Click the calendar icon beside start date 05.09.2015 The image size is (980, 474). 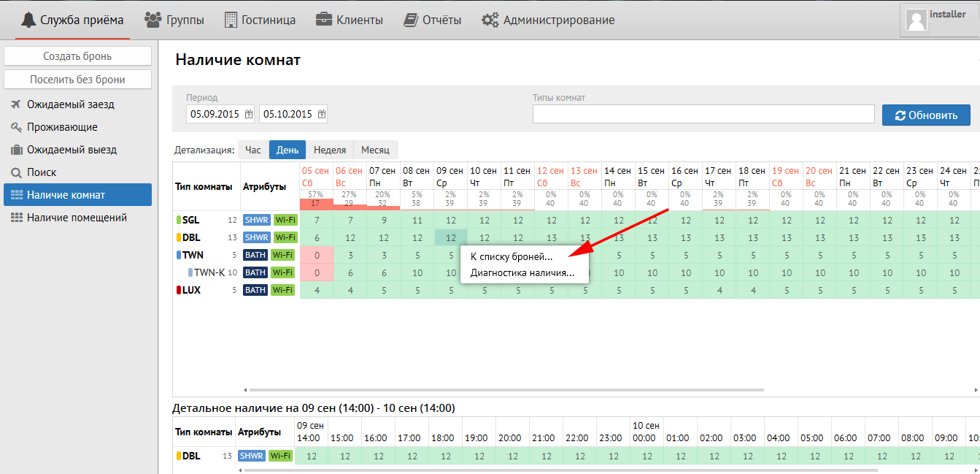[249, 114]
